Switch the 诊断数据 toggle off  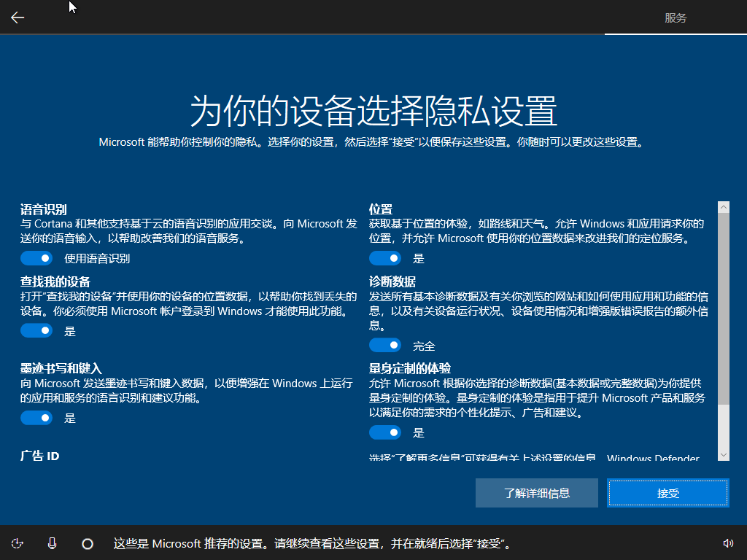(x=385, y=345)
